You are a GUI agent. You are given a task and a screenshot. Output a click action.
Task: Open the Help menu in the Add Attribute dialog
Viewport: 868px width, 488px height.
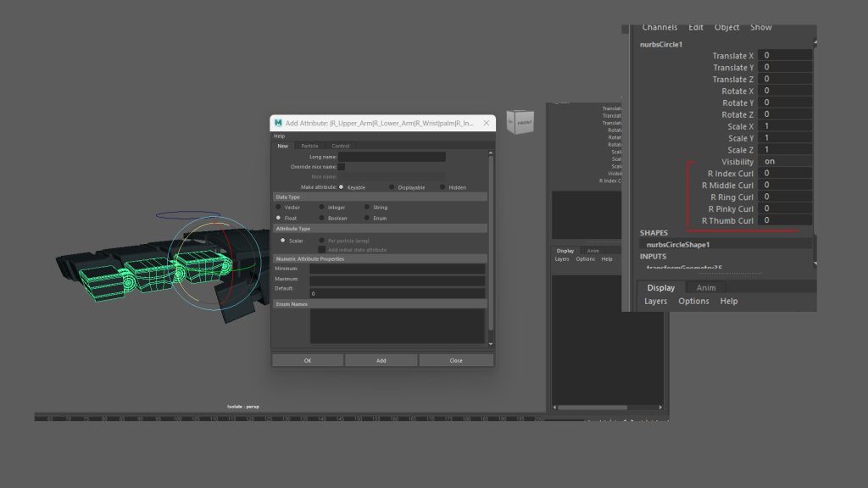279,136
